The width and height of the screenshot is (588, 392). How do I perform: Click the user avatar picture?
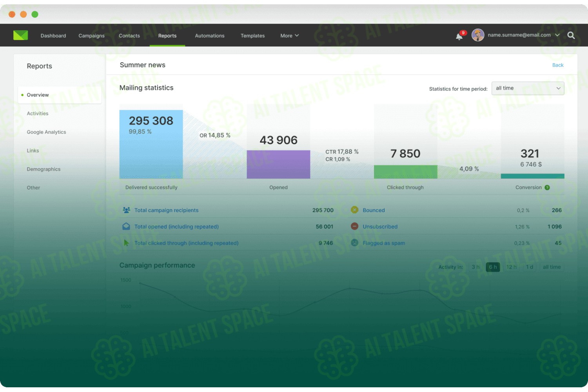(x=478, y=35)
